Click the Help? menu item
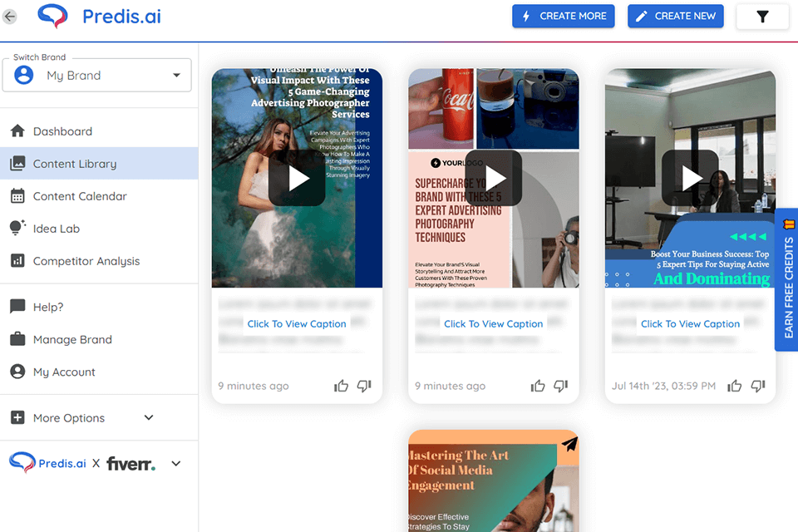Screen dimensions: 798x532 [x=99, y=307]
